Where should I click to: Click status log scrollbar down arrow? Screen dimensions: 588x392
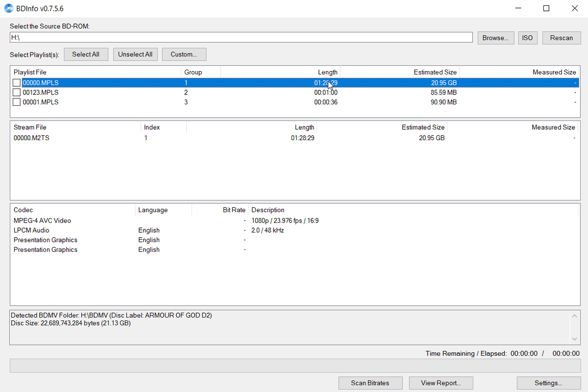click(575, 339)
